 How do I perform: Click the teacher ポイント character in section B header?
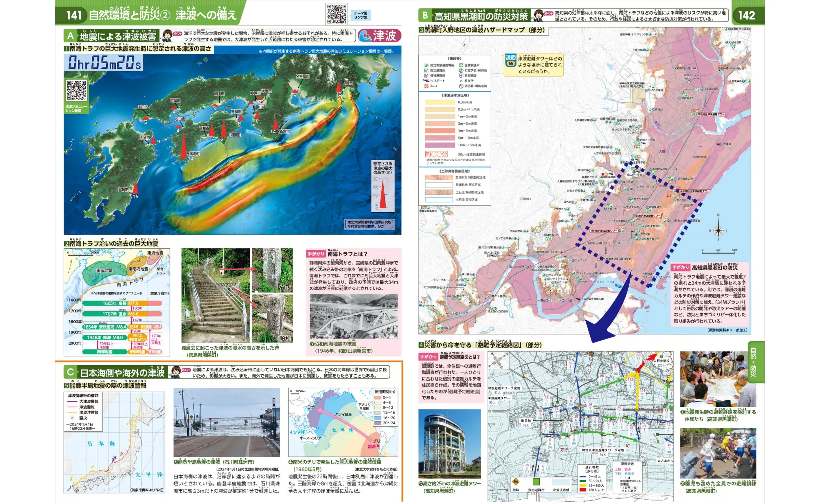coord(539,15)
